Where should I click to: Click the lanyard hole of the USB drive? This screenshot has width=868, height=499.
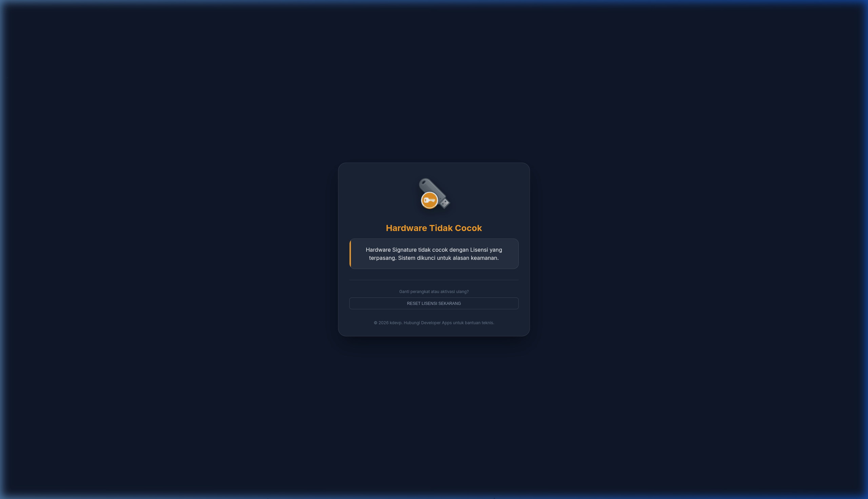[x=423, y=182]
